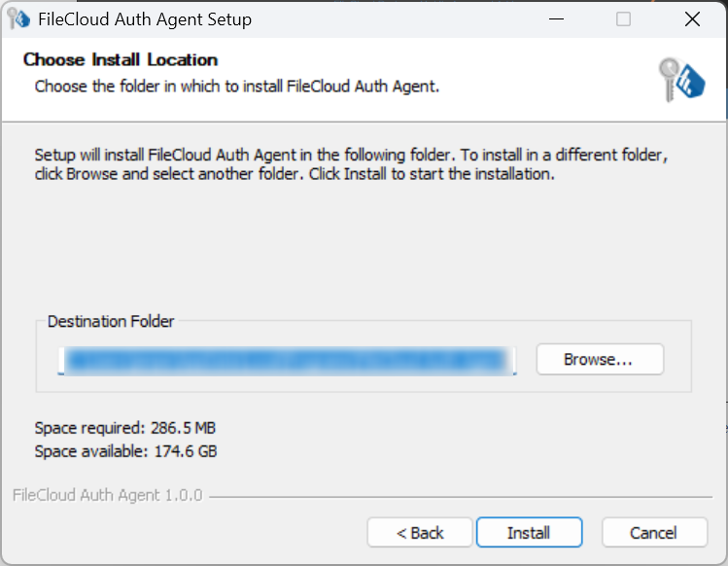Viewport: 728px width, 566px height.
Task: Go to previous step with Back button
Action: 420,533
